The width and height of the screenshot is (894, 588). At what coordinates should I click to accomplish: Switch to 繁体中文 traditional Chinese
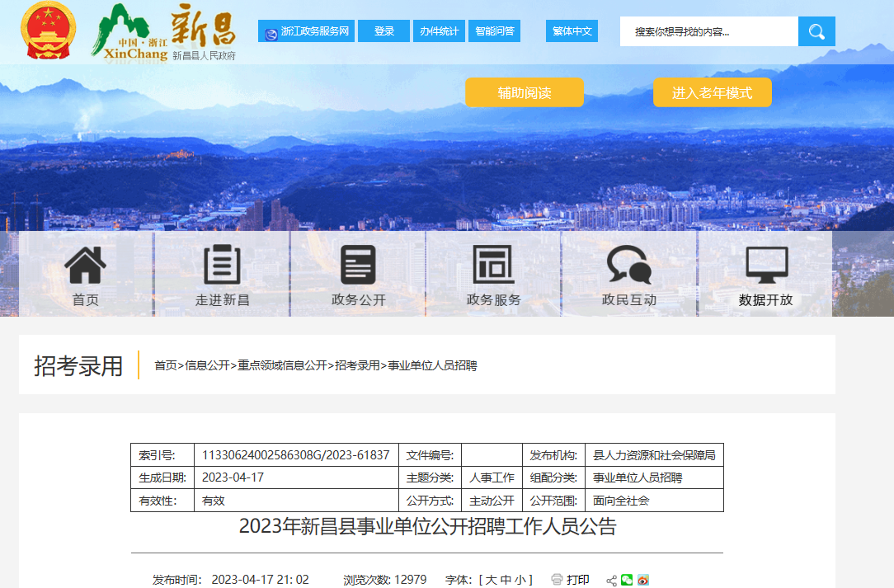coord(572,31)
